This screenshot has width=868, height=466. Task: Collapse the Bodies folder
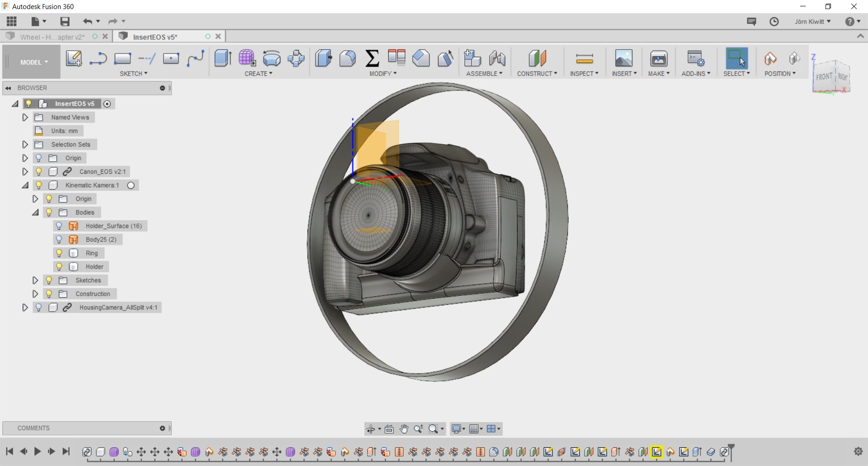click(x=35, y=213)
